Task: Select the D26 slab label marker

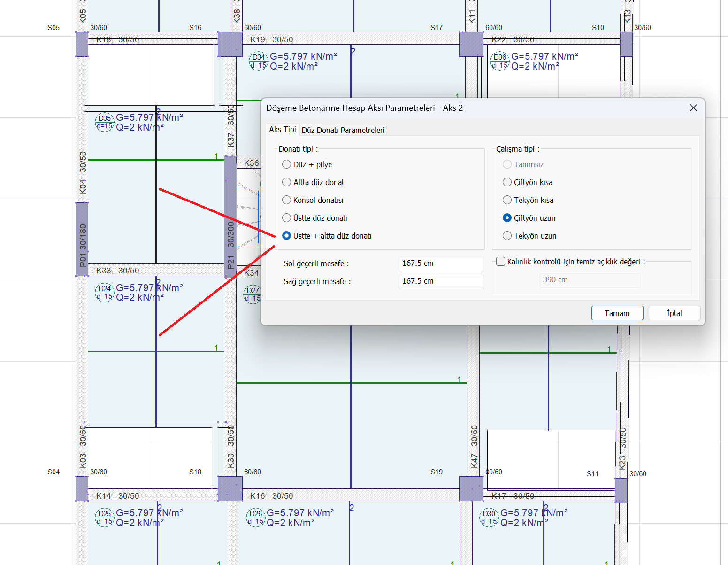Action: (x=256, y=518)
